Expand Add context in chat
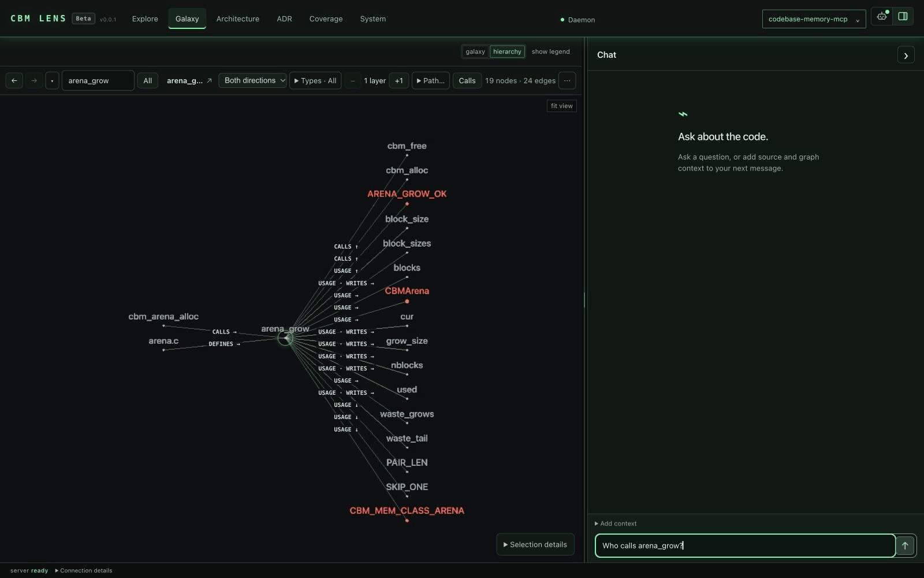This screenshot has width=924, height=578. 616,524
